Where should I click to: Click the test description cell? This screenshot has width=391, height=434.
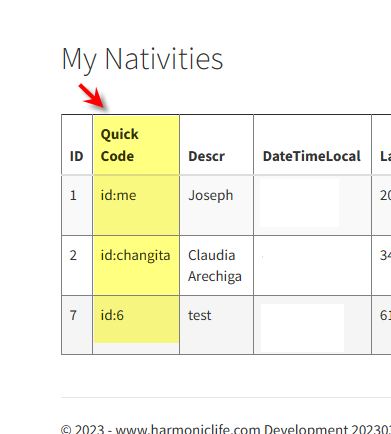[217, 325]
